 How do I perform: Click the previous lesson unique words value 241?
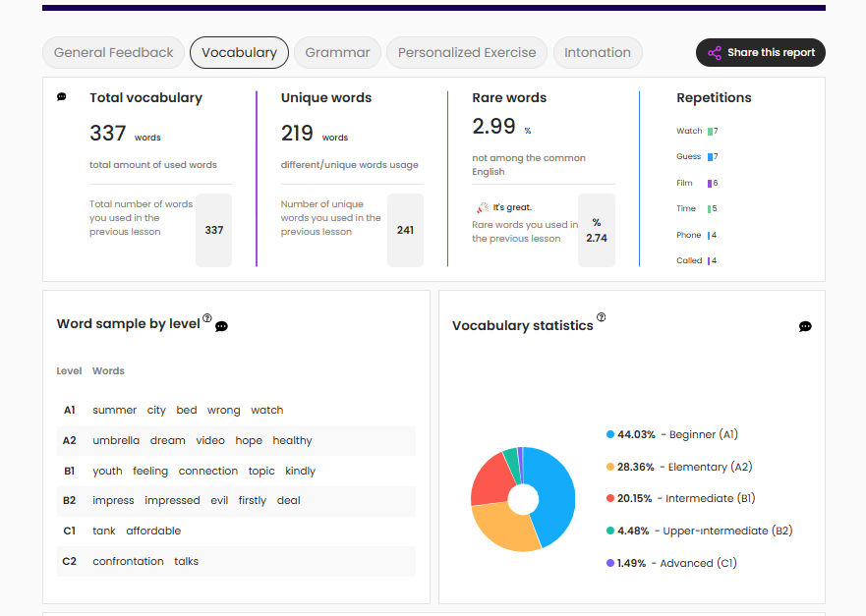tap(405, 230)
